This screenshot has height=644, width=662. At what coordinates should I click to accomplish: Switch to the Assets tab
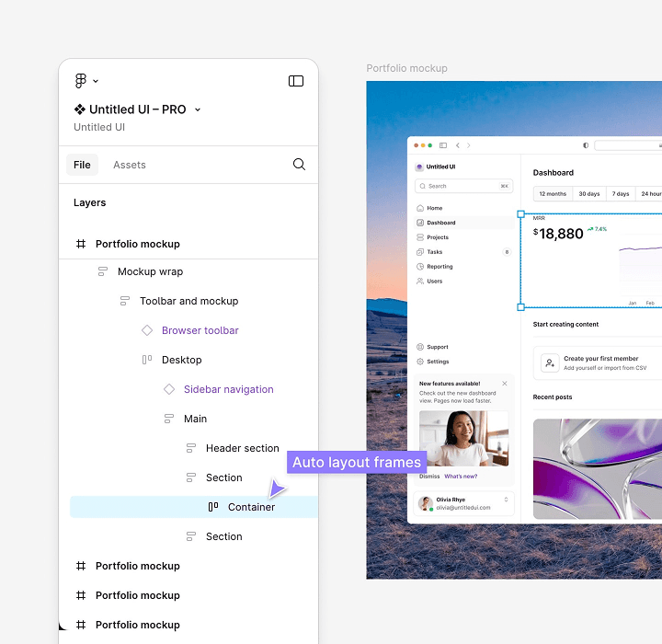(x=130, y=165)
